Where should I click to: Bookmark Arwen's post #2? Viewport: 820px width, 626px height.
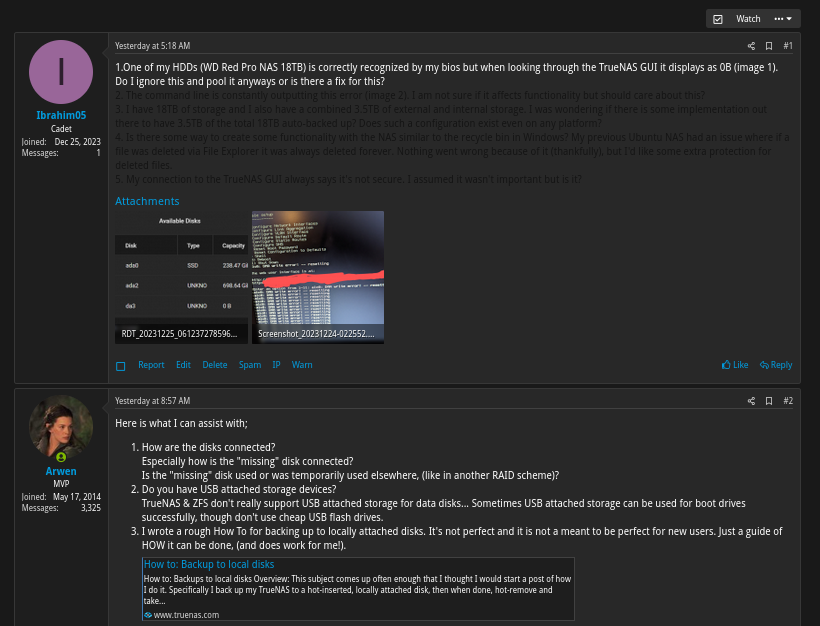[769, 401]
